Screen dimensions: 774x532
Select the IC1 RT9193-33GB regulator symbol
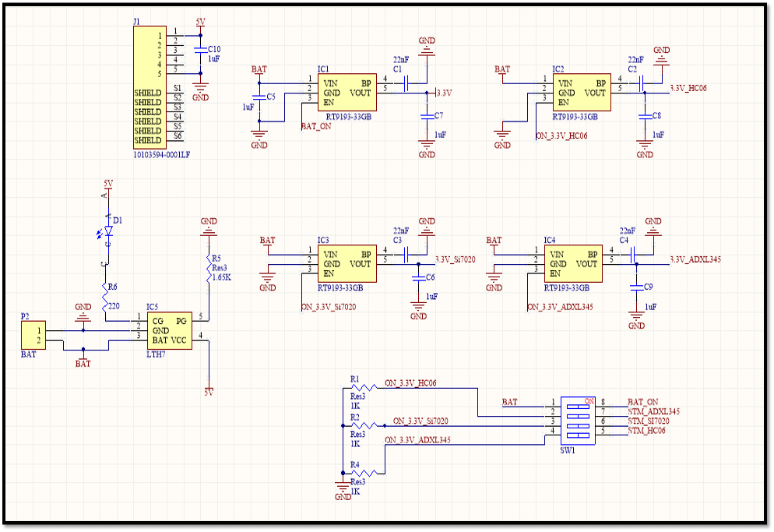(347, 93)
